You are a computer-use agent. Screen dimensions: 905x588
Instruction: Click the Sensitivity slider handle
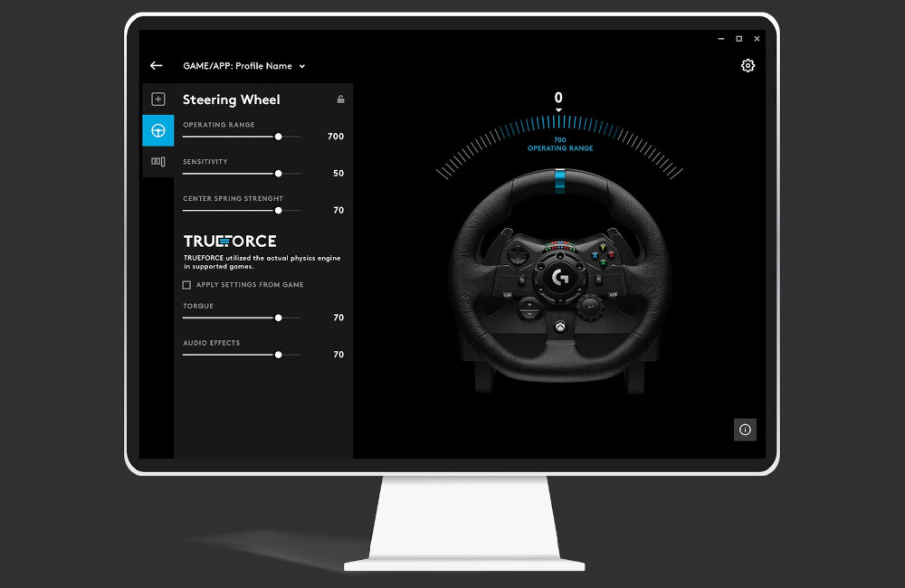point(278,174)
